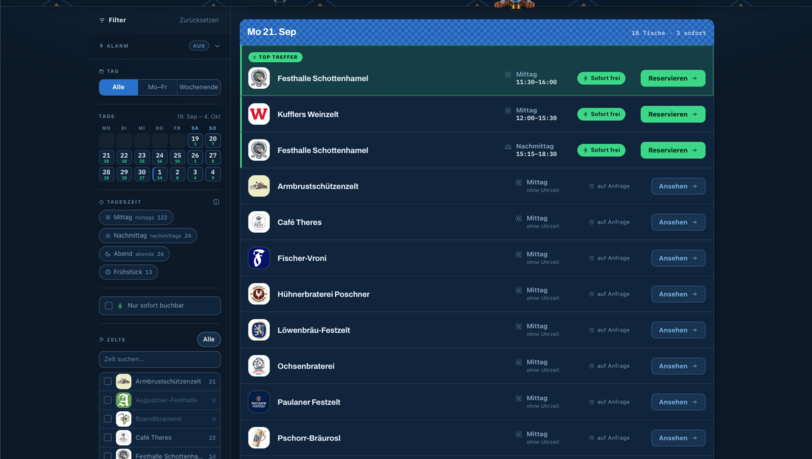This screenshot has height=459, width=812.
Task: Click the Armbrustschützenzelt logo in the tent filter
Action: pos(123,381)
